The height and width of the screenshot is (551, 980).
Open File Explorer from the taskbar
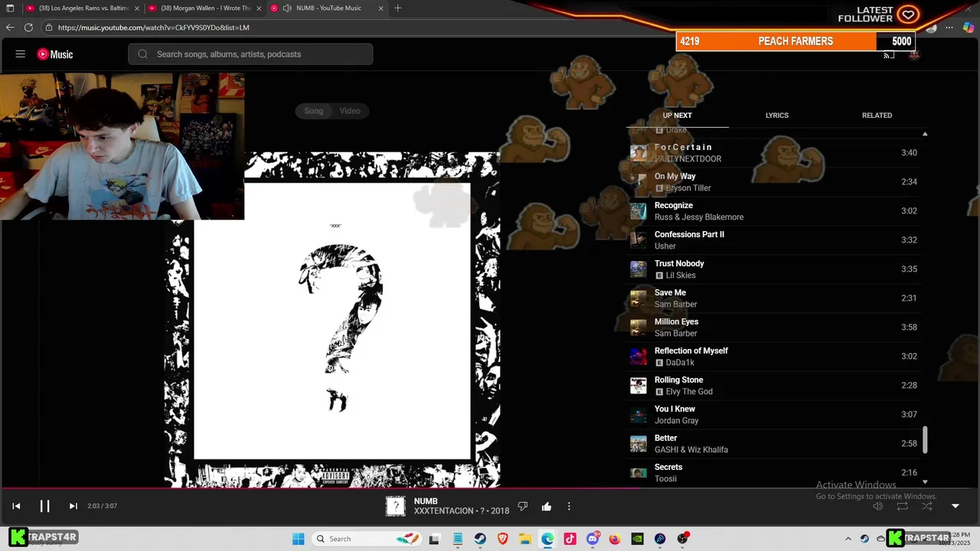tap(525, 539)
